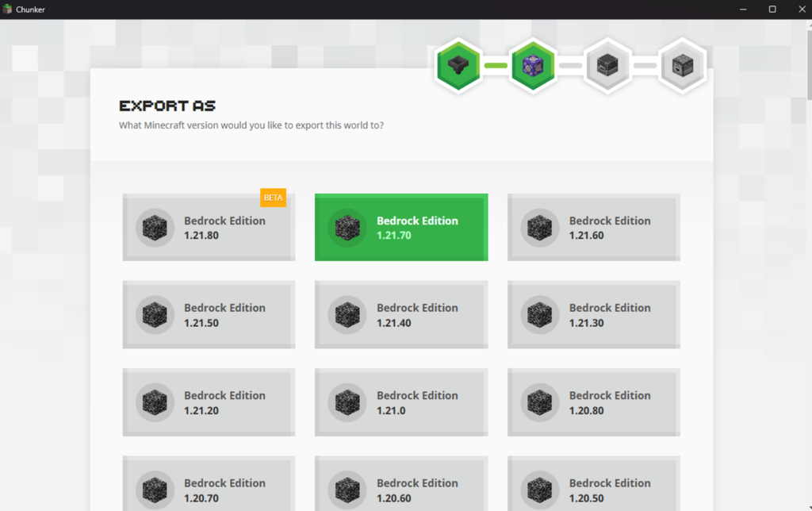Click the furnace icon for the settings step
This screenshot has height=511, width=812.
coord(607,66)
